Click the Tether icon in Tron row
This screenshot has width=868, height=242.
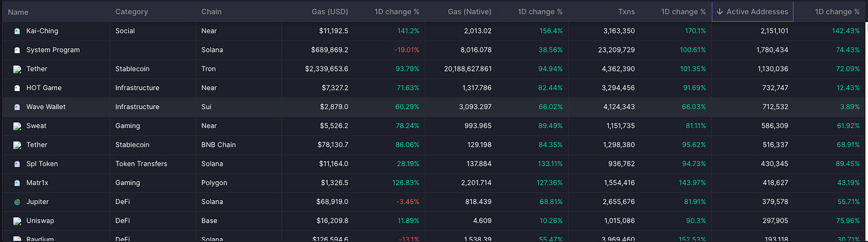(17, 69)
